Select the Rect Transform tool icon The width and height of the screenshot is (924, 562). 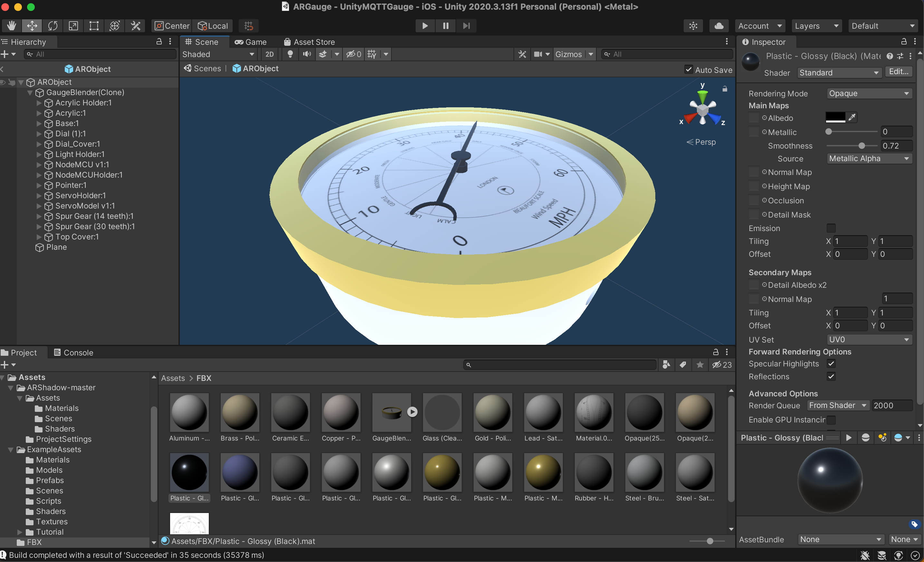tap(93, 25)
